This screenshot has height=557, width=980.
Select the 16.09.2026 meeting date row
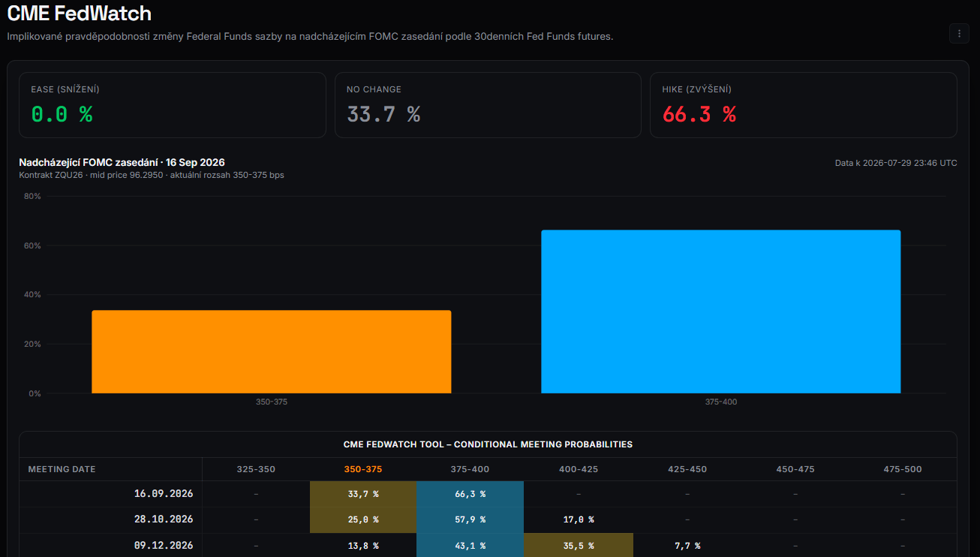[x=488, y=494]
